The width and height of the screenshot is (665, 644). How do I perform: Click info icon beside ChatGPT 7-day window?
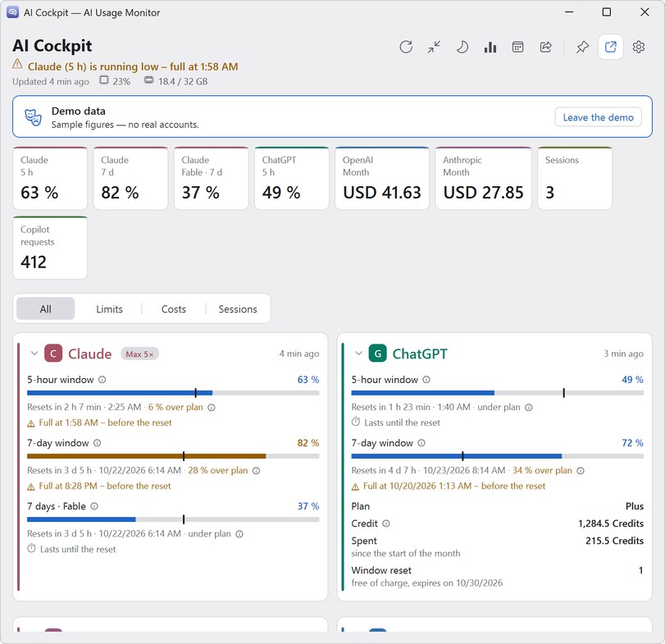click(421, 443)
